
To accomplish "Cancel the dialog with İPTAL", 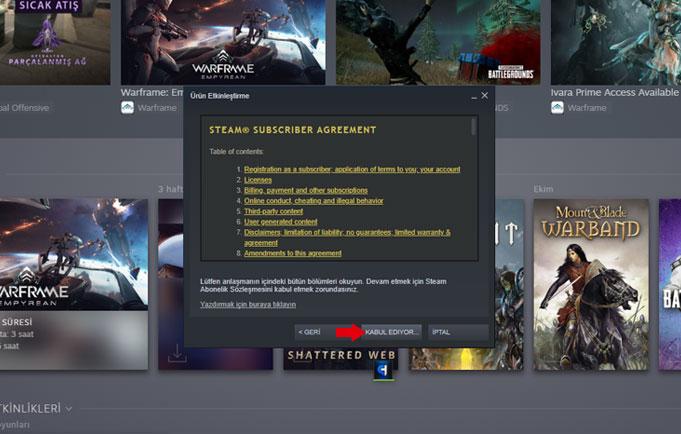I will click(x=458, y=331).
